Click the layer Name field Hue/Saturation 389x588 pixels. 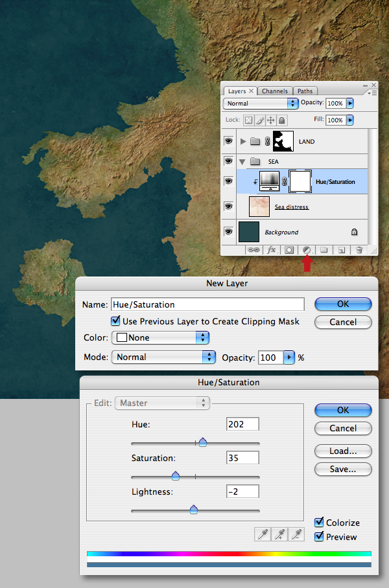click(207, 304)
